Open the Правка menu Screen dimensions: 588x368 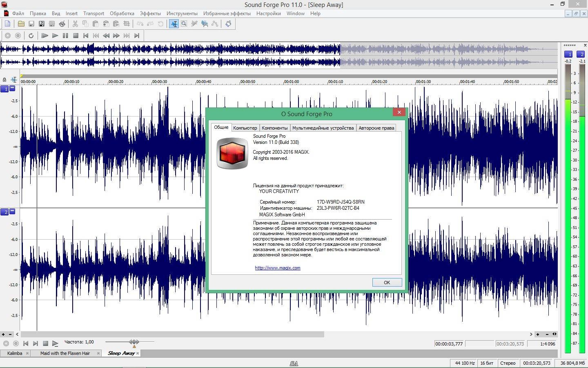(38, 13)
